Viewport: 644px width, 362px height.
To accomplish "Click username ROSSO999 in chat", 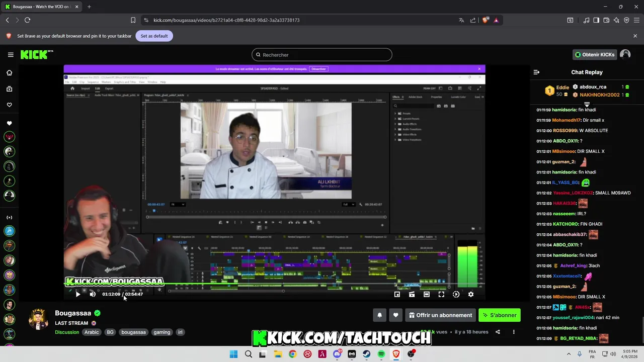I will [565, 131].
